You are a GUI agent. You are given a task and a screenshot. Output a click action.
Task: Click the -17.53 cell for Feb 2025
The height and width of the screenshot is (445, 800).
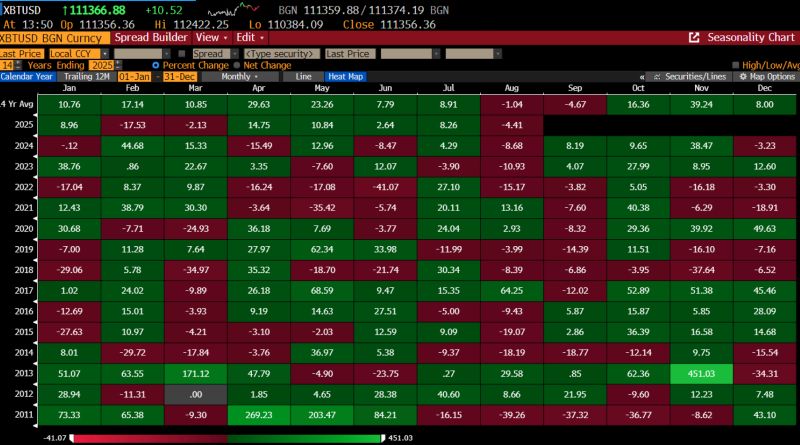click(x=132, y=125)
